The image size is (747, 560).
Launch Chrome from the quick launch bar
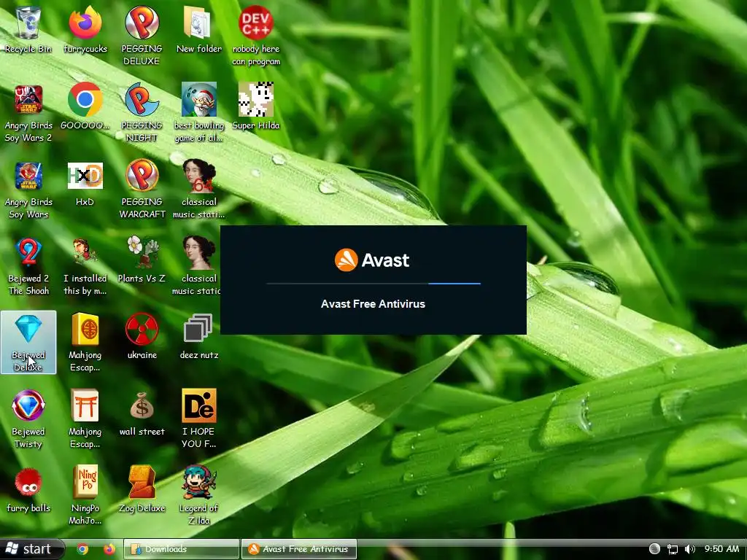click(82, 549)
